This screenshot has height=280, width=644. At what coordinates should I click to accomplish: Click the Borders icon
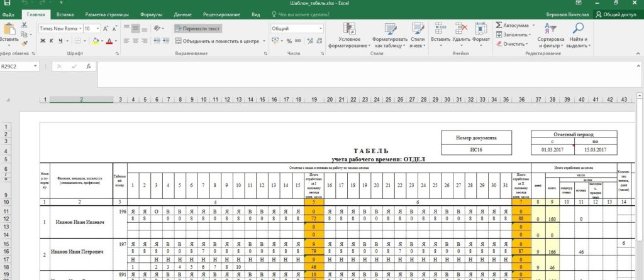click(x=78, y=41)
